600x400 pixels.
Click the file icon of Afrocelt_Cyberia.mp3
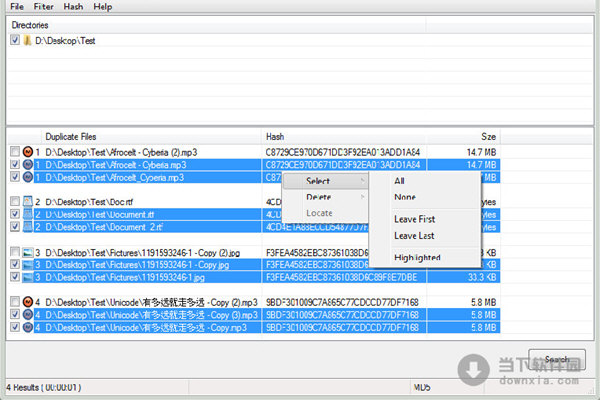coord(27,177)
